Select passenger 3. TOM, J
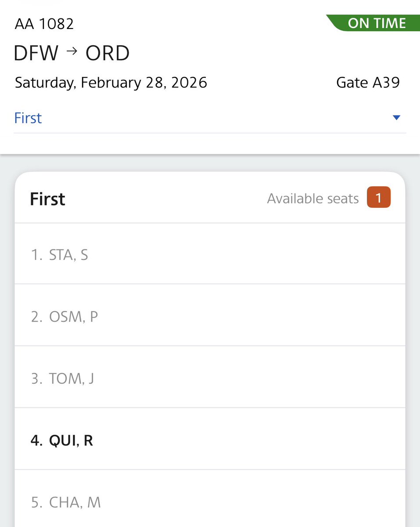 210,377
